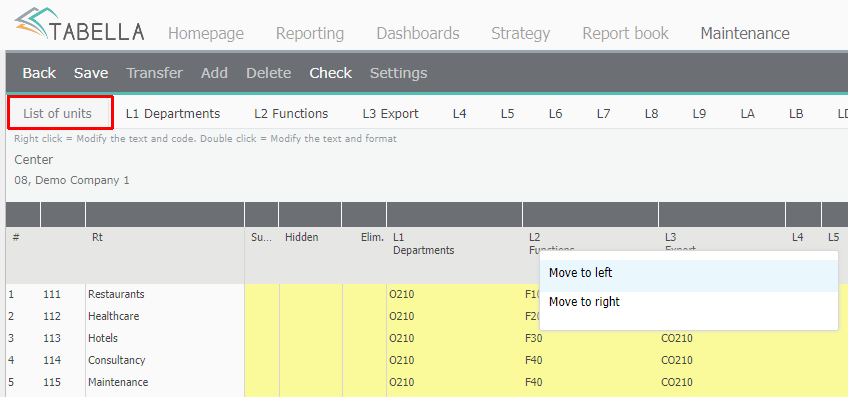Go to Reporting section

310,34
